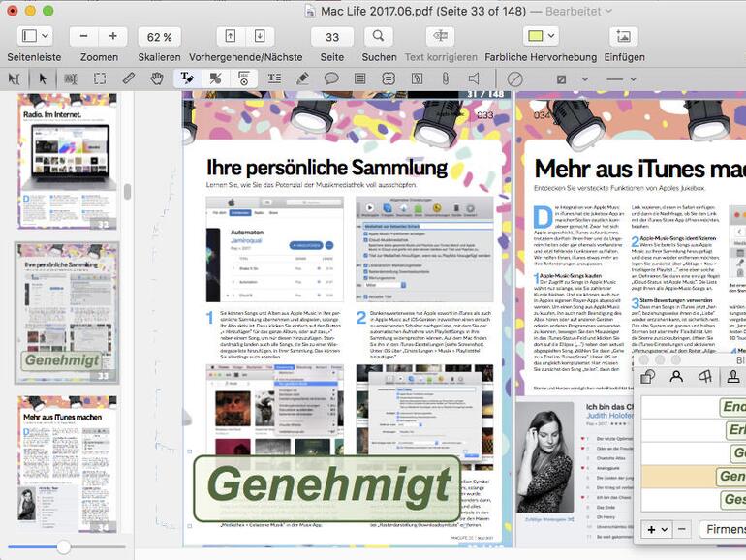Viewport: 746px width, 560px height.
Task: Click the Firmens field in library panel
Action: click(723, 529)
